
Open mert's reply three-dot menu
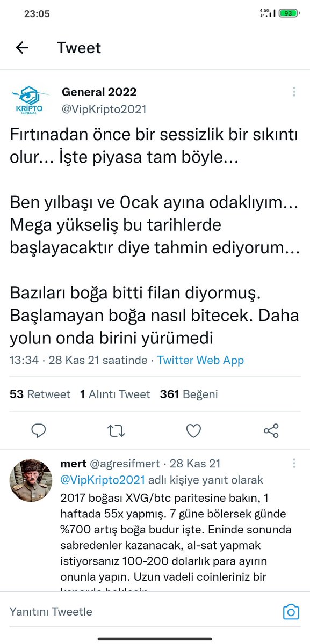pyautogui.click(x=294, y=463)
